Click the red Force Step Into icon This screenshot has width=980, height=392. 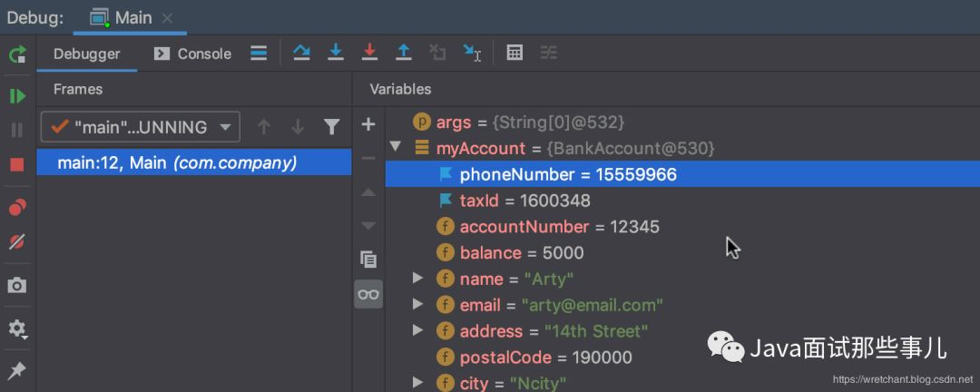point(370,54)
